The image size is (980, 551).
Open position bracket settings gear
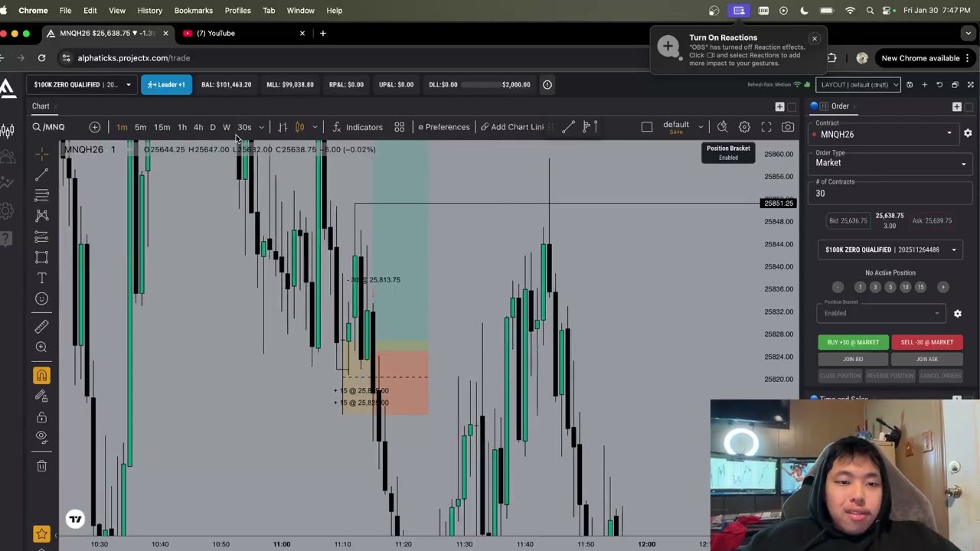click(x=957, y=314)
